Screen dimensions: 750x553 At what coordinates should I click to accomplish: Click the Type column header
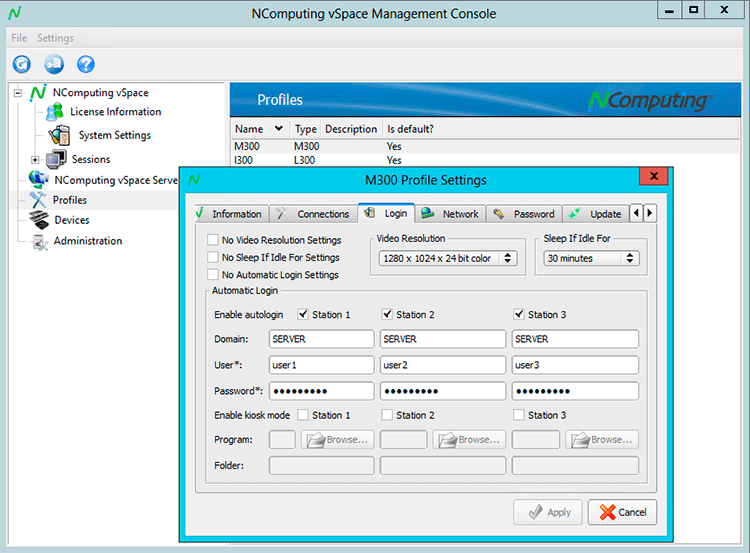click(306, 129)
